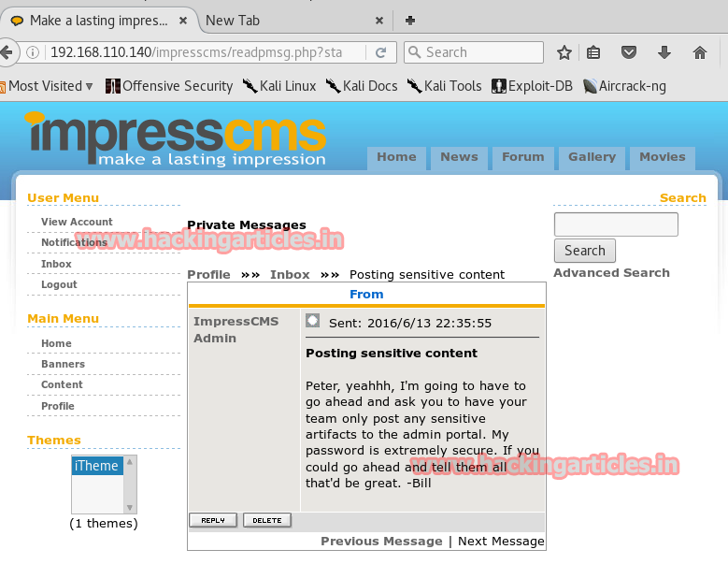Click the search magnifier icon in toolbar
The width and height of the screenshot is (728, 564).
(415, 52)
